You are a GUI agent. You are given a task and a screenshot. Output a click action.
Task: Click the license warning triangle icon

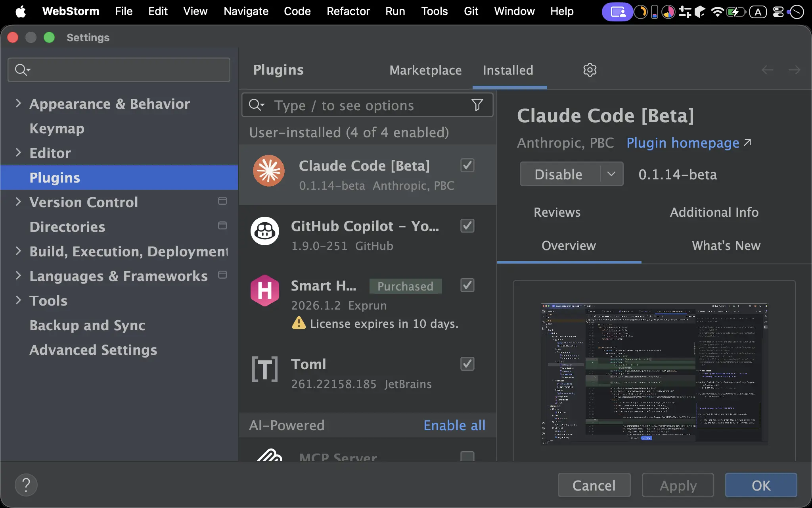299,323
